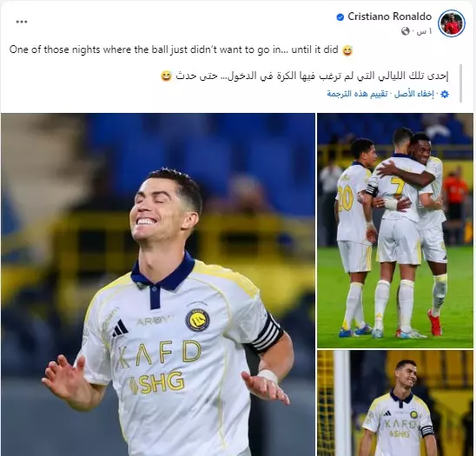Open the post timestamp link

tap(424, 31)
